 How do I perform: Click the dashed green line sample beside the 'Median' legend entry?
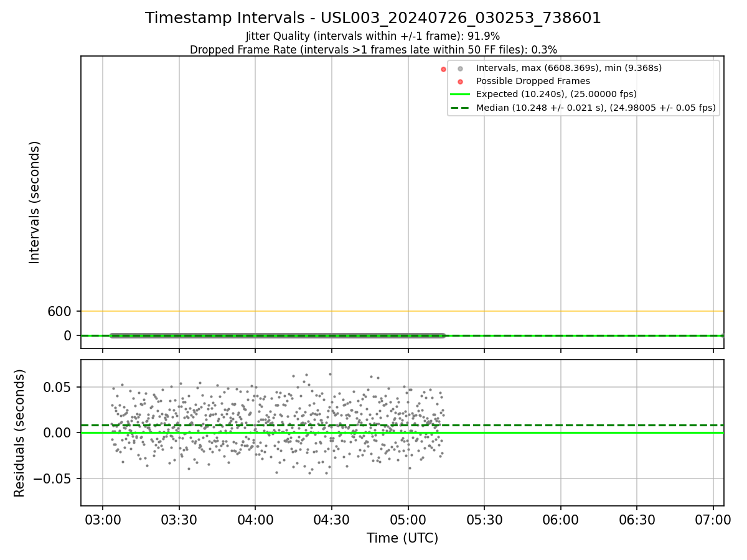460,108
